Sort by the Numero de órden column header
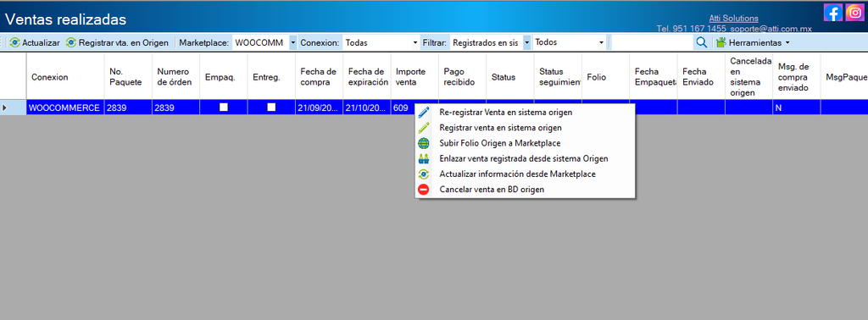This screenshot has height=320, width=868. pyautogui.click(x=175, y=77)
